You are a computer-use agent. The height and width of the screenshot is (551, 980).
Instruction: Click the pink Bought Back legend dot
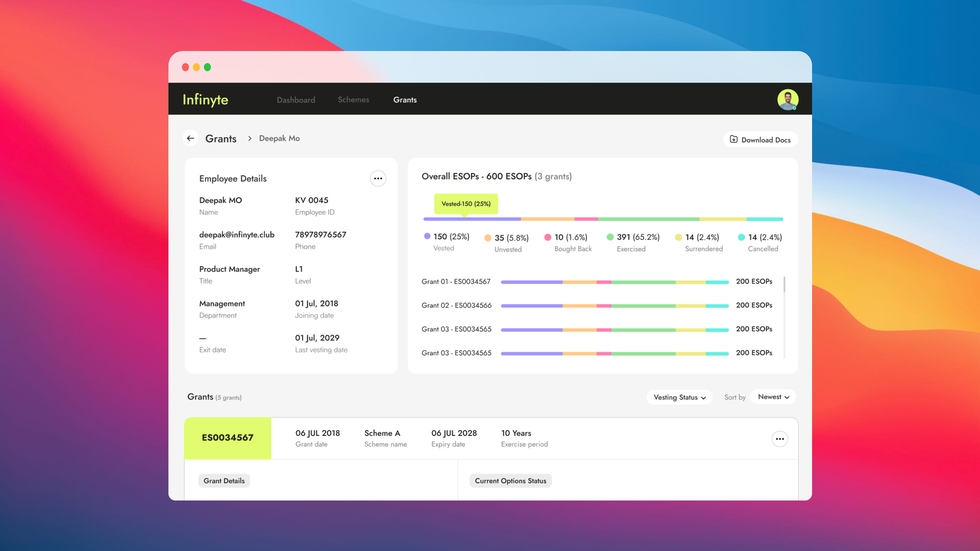548,237
